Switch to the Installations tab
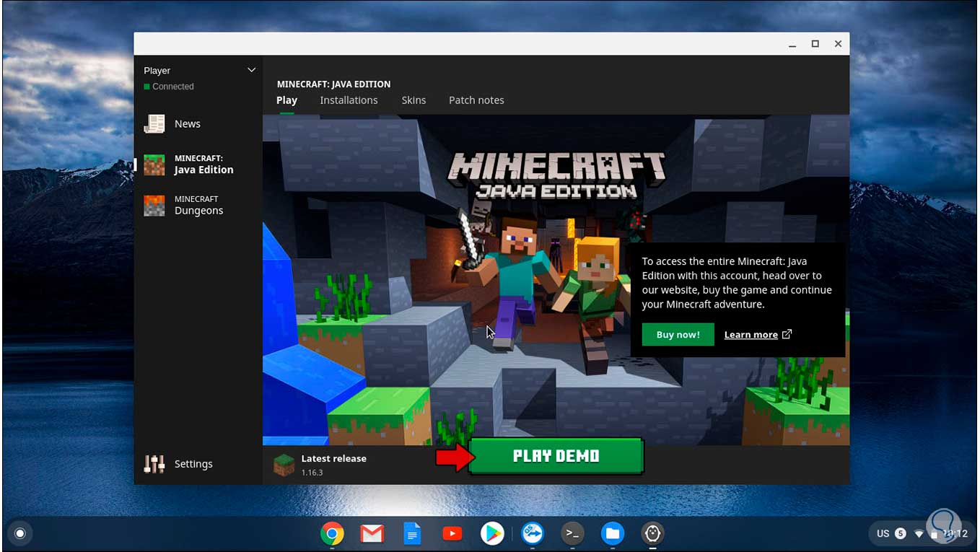 349,100
